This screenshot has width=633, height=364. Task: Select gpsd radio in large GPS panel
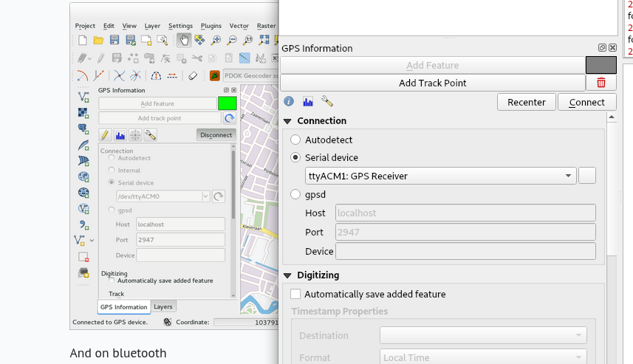295,194
